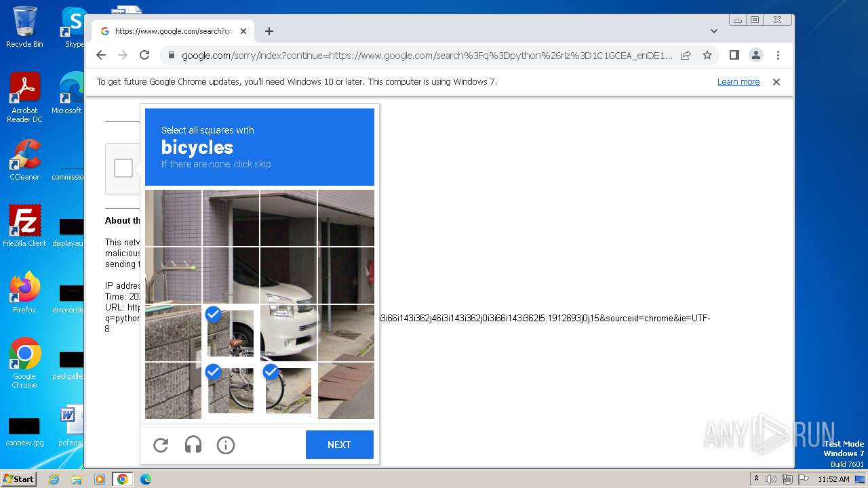Select bottom-right tile with brown mat
The width and height of the screenshot is (868, 488).
pyautogui.click(x=346, y=390)
